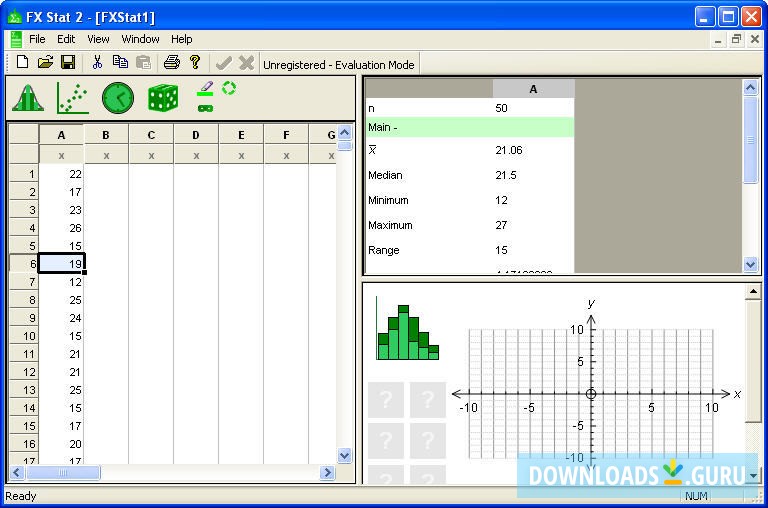Click the x type cell under column E
Image resolution: width=768 pixels, height=508 pixels.
click(x=241, y=155)
